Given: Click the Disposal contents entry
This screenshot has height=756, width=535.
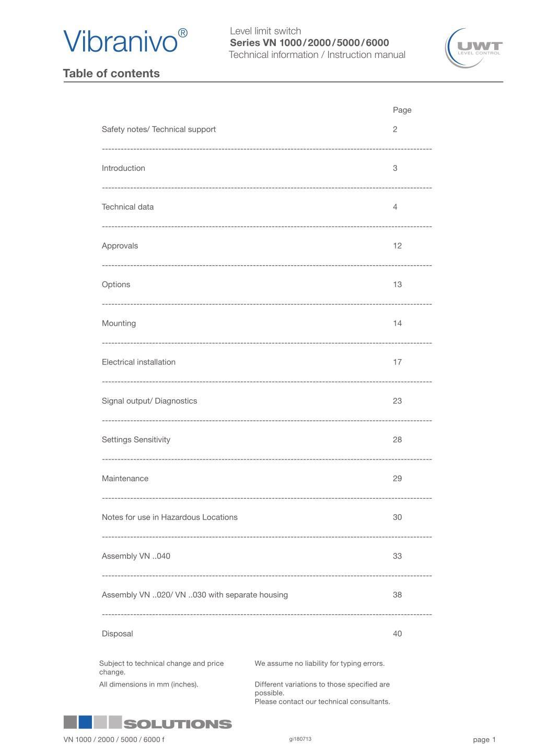Looking at the screenshot, I should 118,634.
